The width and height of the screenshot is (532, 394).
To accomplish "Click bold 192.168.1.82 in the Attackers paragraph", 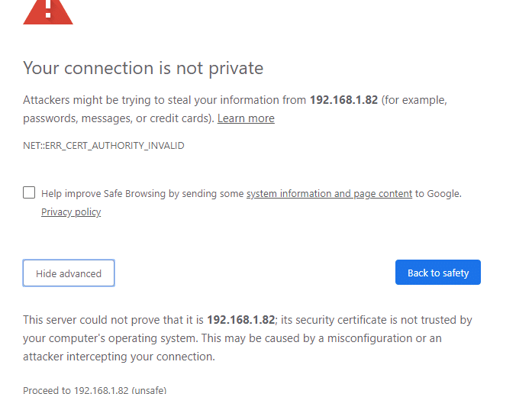I will (x=343, y=100).
